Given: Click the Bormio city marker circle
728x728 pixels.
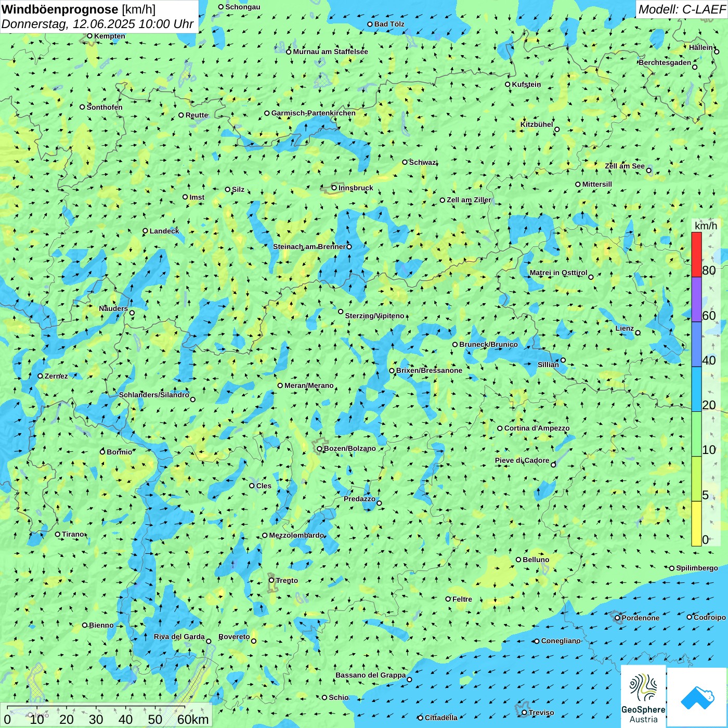Looking at the screenshot, I should click(102, 451).
